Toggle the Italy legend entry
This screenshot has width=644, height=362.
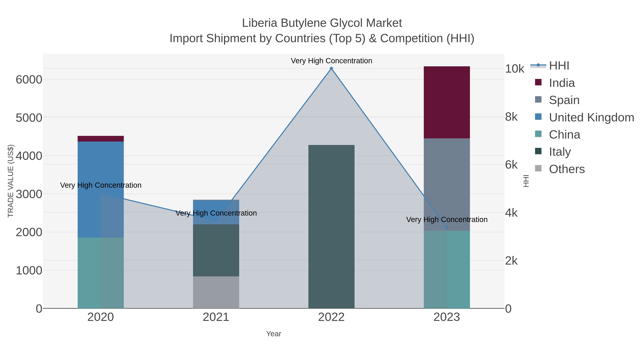coord(553,152)
